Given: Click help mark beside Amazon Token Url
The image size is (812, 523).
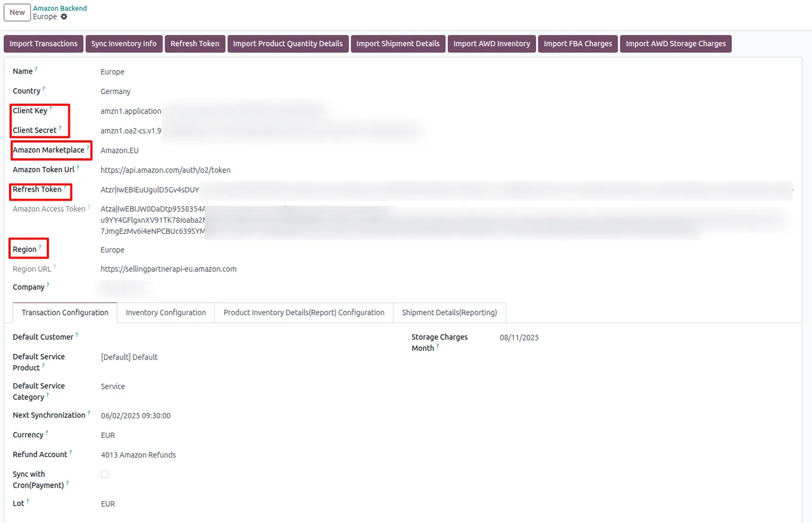Looking at the screenshot, I should click(x=78, y=167).
